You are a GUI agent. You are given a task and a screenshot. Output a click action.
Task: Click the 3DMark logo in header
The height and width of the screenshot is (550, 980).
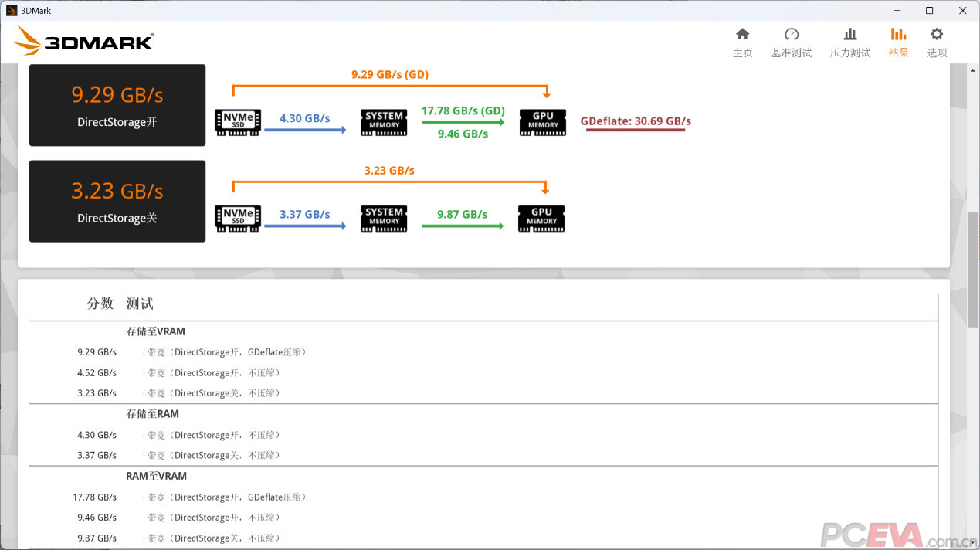coord(83,41)
